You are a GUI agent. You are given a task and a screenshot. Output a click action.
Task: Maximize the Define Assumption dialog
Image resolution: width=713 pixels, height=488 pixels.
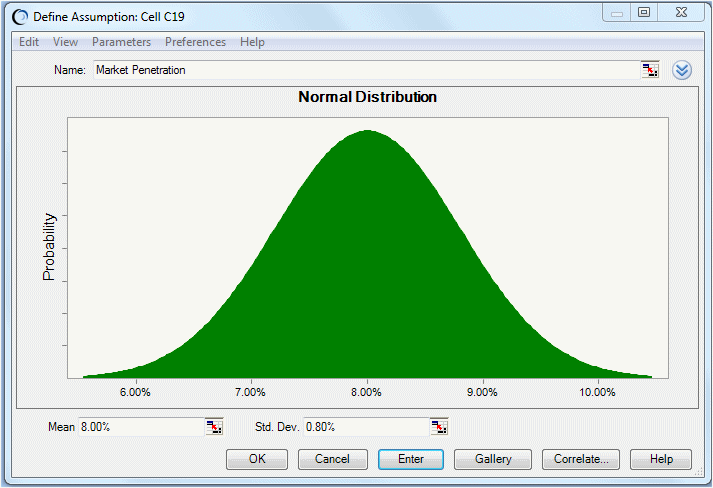pyautogui.click(x=644, y=12)
